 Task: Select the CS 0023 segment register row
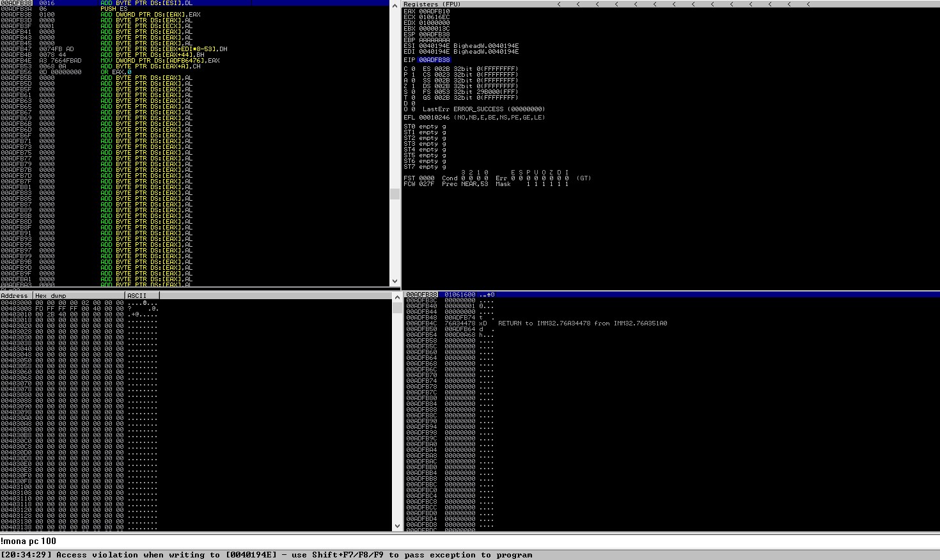(470, 75)
